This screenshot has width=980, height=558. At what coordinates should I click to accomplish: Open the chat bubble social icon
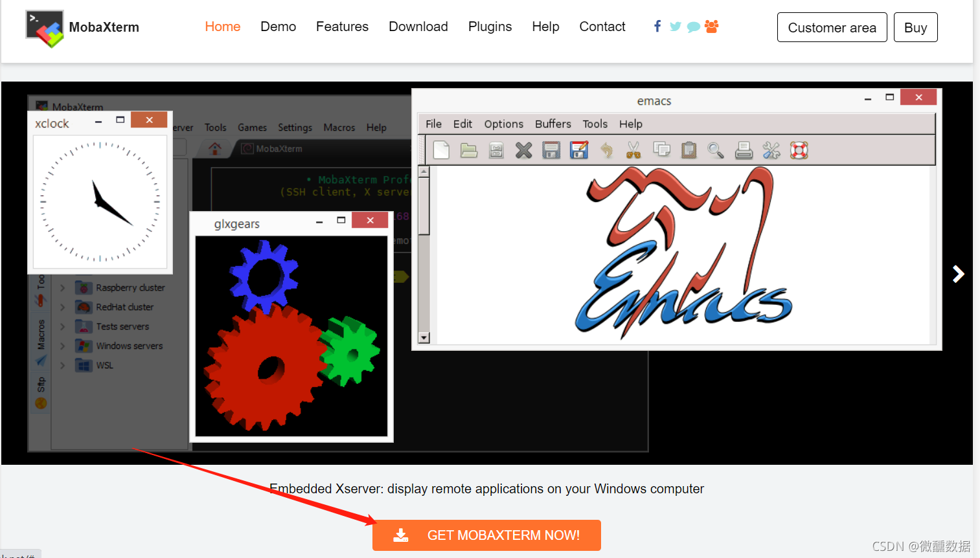pos(693,27)
